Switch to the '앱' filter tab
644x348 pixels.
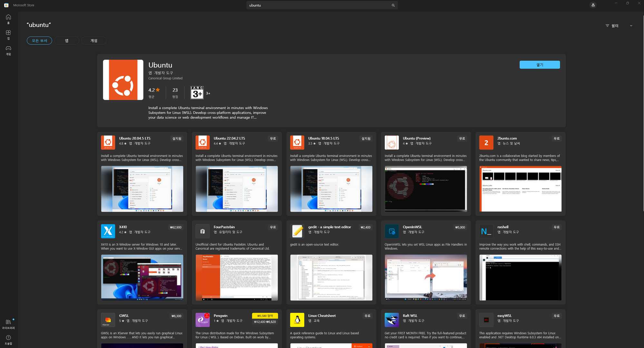click(67, 41)
